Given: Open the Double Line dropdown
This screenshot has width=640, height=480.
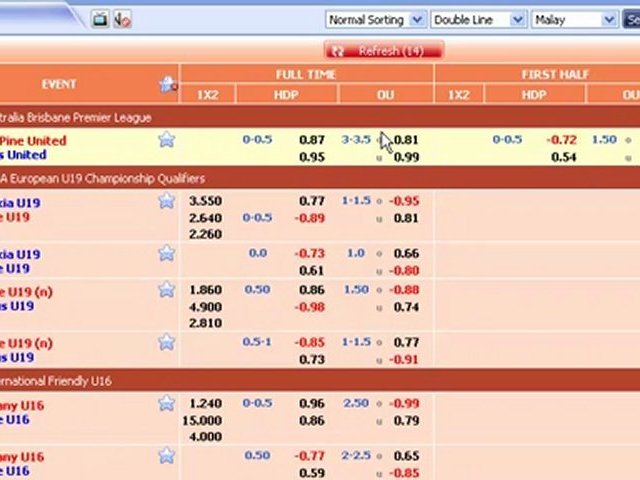Looking at the screenshot, I should tap(478, 19).
